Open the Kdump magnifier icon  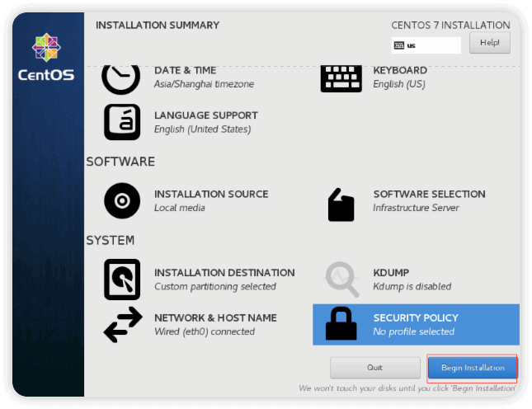point(342,279)
